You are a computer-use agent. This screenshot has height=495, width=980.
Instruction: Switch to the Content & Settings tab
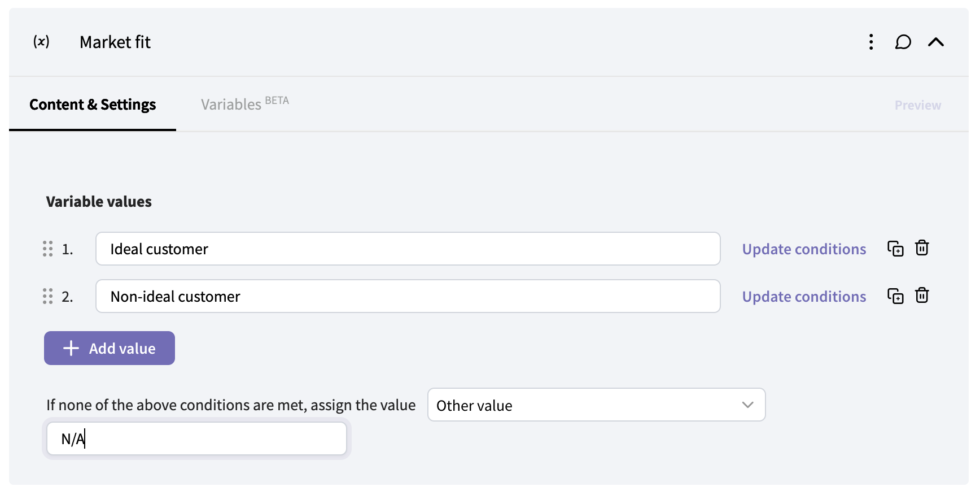(93, 105)
